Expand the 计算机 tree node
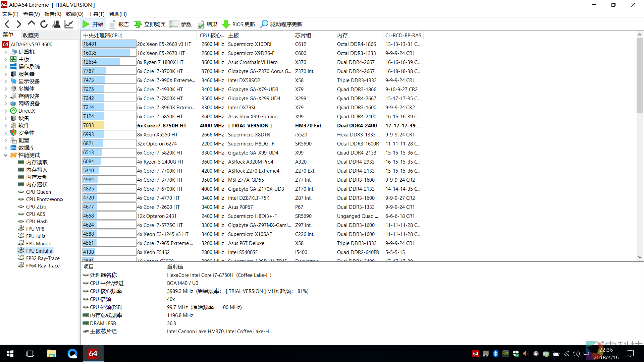The height and width of the screenshot is (362, 644). [x=6, y=52]
